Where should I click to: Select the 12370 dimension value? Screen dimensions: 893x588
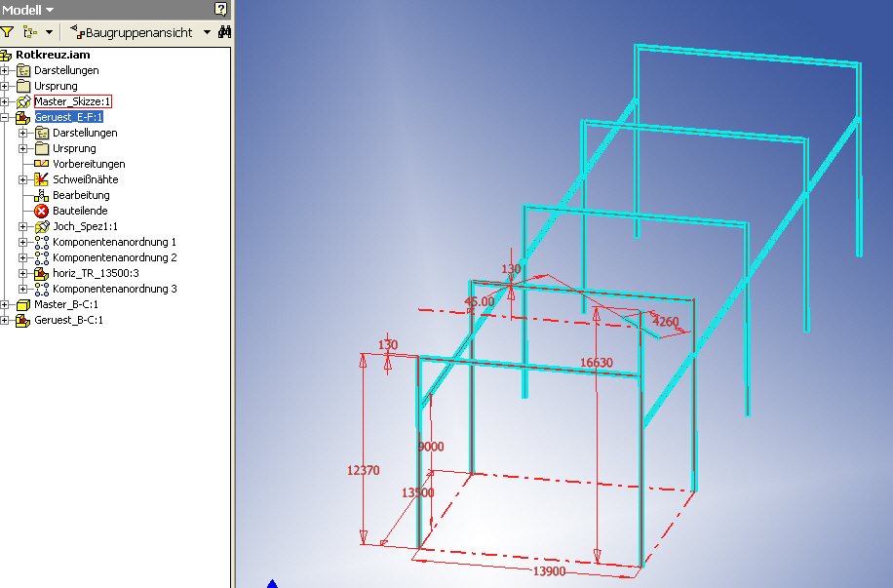click(364, 470)
